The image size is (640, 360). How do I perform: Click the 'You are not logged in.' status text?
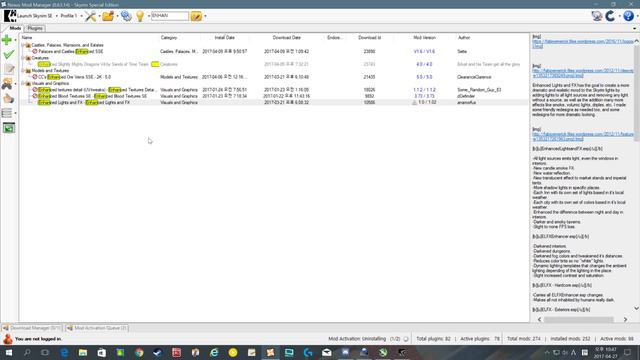pyautogui.click(x=38, y=339)
